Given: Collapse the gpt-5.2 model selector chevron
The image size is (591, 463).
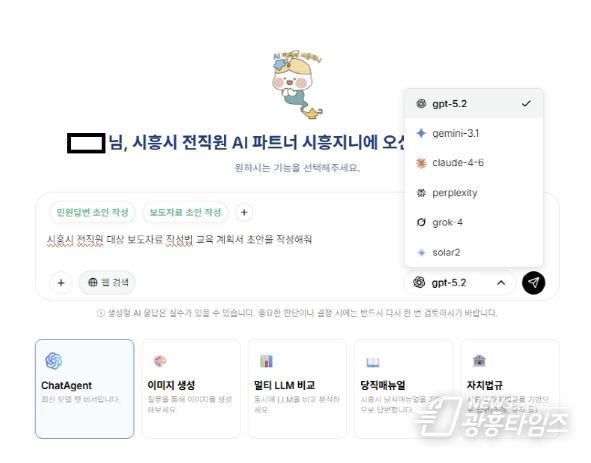Looking at the screenshot, I should coord(501,283).
